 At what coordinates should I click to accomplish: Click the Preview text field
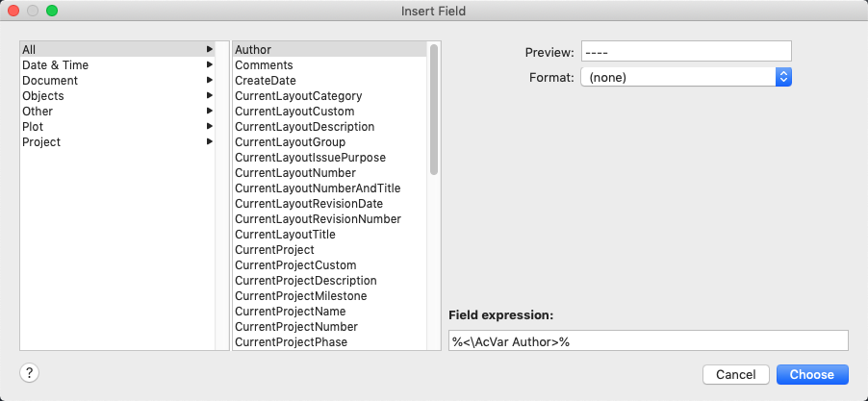685,52
